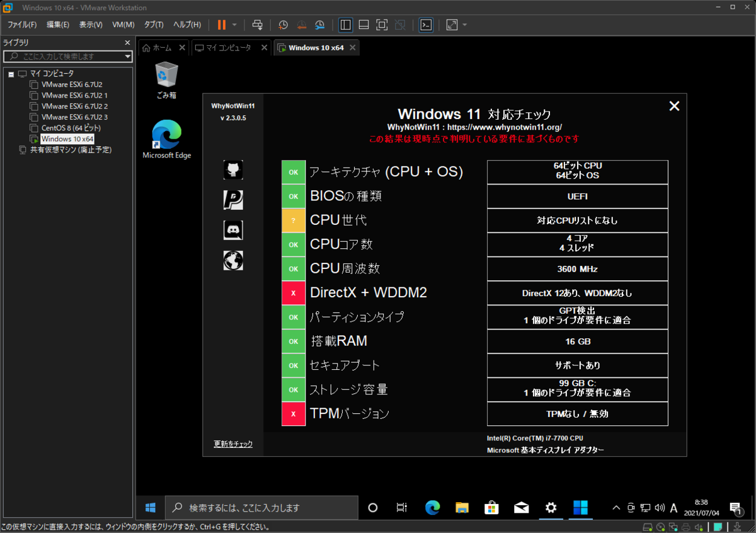Open Cortana circle on the taskbar
The width and height of the screenshot is (756, 533).
pos(372,507)
